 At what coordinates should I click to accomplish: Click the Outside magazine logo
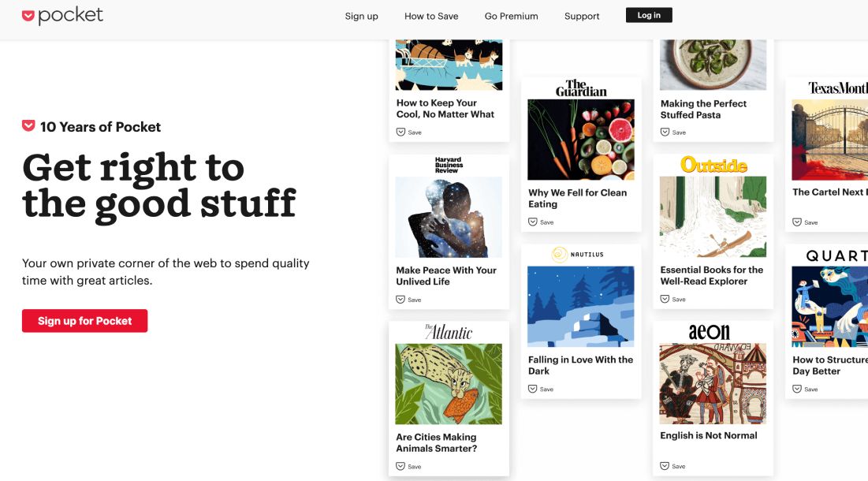[x=713, y=164]
